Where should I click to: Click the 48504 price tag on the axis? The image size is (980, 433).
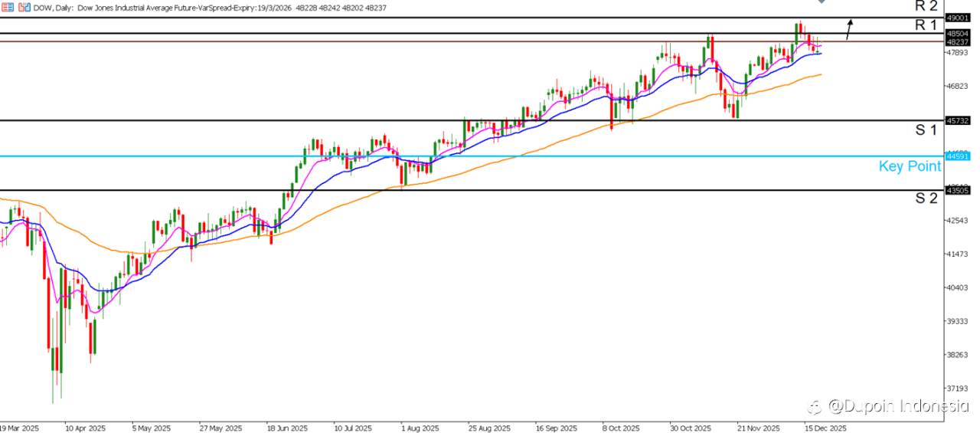[x=959, y=34]
